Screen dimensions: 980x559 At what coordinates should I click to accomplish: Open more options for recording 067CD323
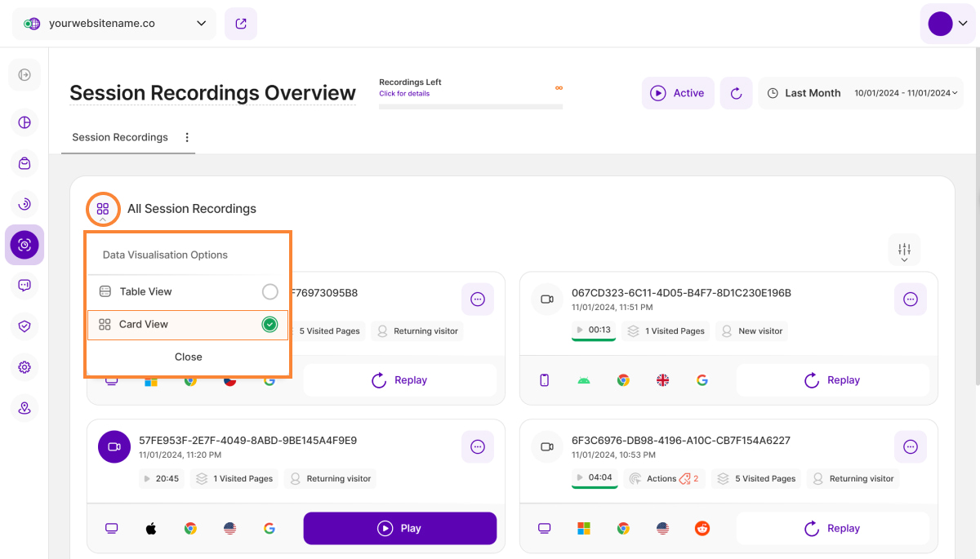click(911, 299)
